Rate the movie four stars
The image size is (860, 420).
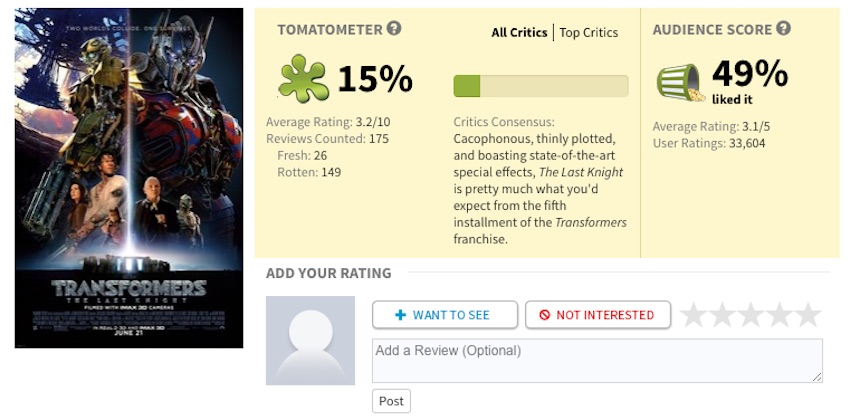point(779,315)
